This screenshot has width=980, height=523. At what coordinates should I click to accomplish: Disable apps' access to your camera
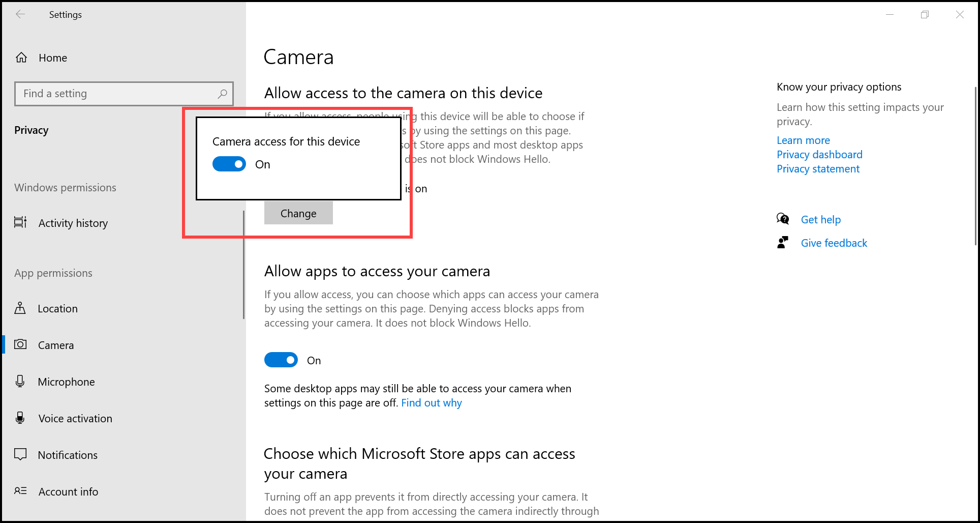[x=281, y=360]
